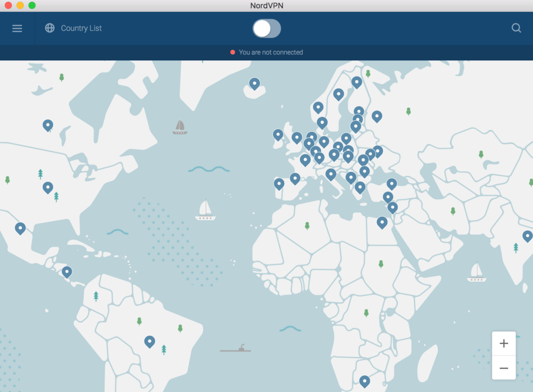Select the Turkey server pin

click(392, 184)
